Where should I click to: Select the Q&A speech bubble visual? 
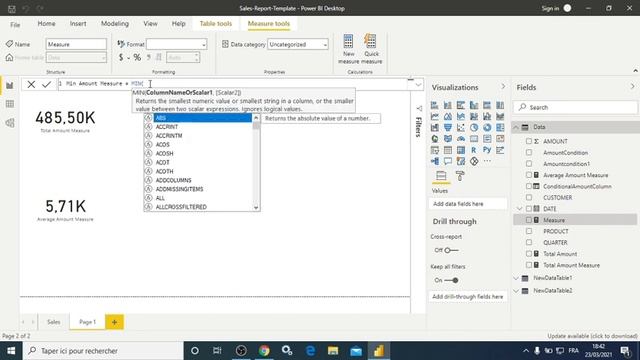[x=448, y=161]
